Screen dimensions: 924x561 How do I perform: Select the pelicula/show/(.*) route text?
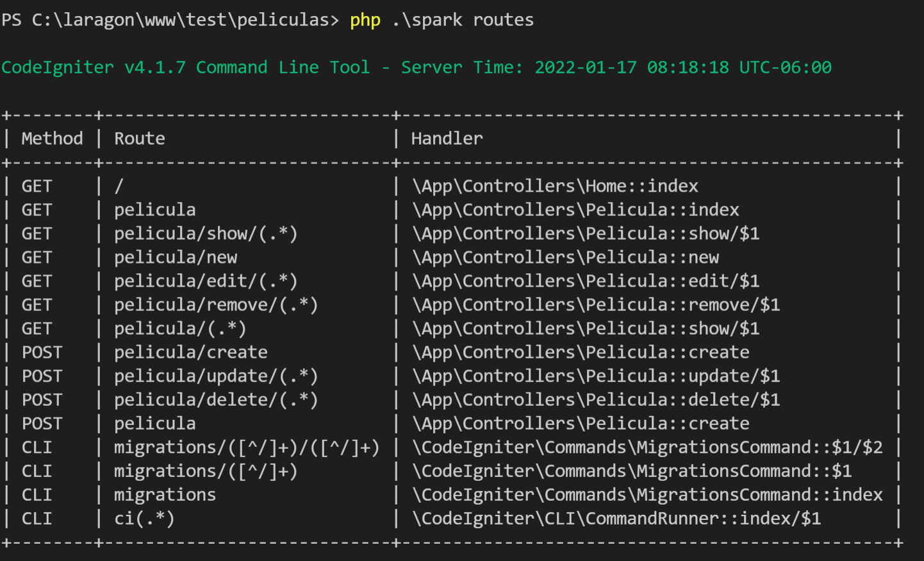[206, 233]
